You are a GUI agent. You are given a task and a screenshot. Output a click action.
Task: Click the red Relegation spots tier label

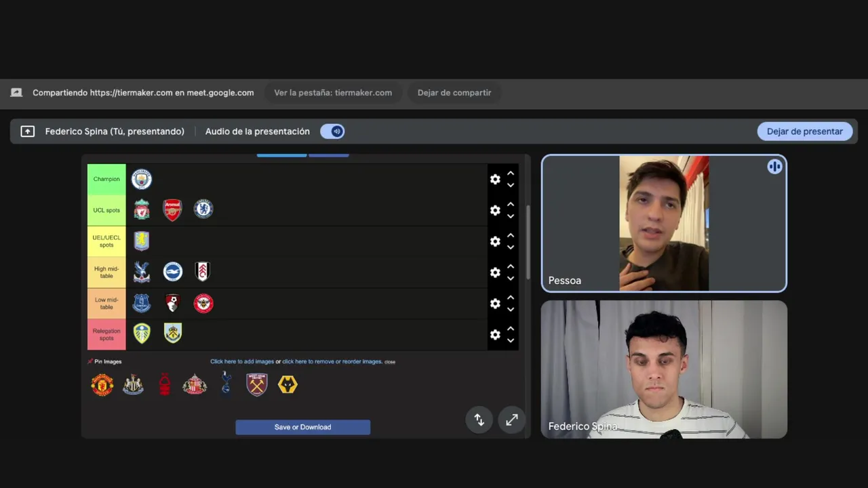pos(106,335)
